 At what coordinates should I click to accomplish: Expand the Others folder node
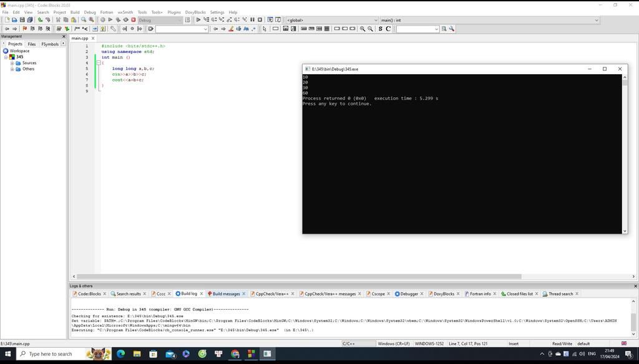(x=12, y=69)
